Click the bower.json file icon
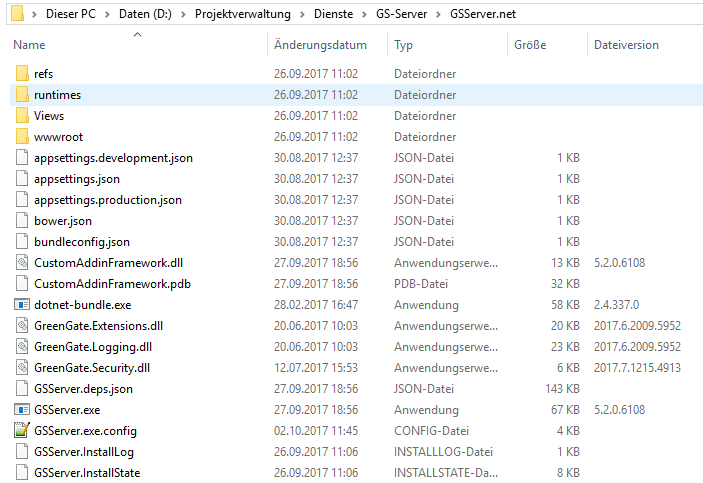703x483 pixels. 22,221
